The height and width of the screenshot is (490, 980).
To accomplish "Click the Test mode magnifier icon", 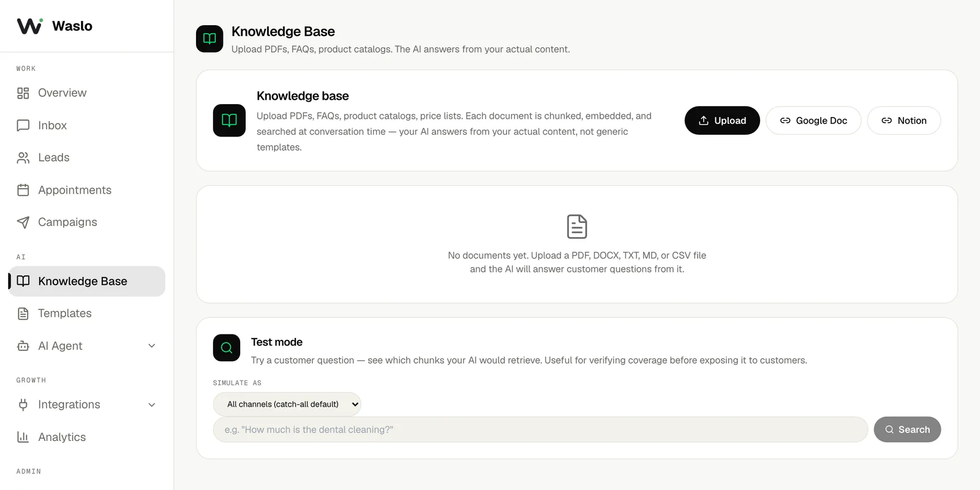I will pos(227,348).
